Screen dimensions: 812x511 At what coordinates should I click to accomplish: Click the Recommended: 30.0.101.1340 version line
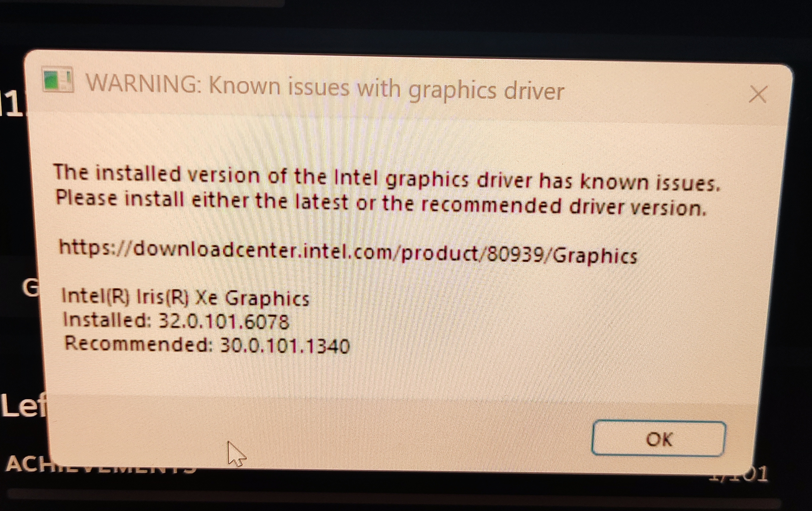click(207, 345)
